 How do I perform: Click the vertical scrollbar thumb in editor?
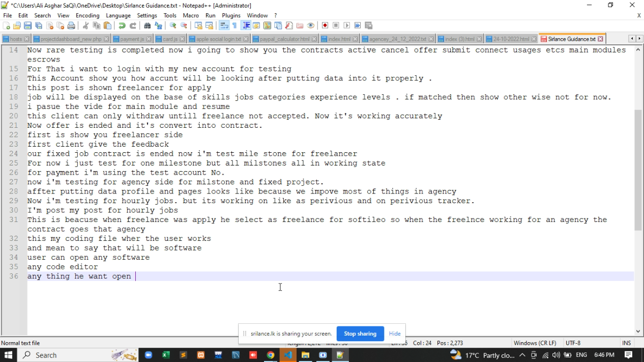click(x=638, y=171)
